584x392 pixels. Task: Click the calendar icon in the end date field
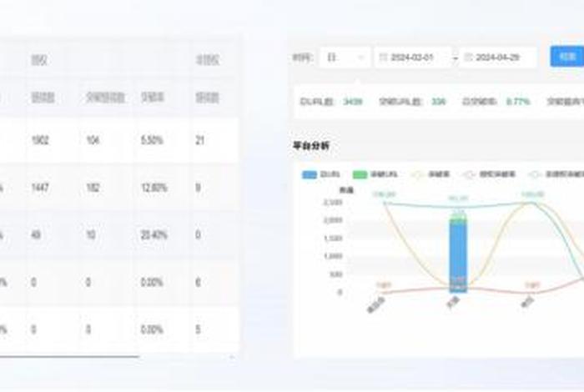pyautogui.click(x=468, y=58)
